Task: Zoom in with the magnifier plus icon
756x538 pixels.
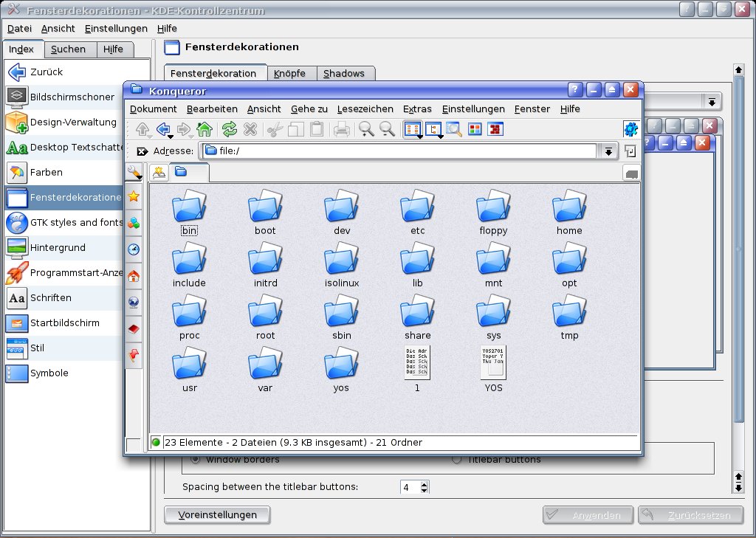Action: 366,129
